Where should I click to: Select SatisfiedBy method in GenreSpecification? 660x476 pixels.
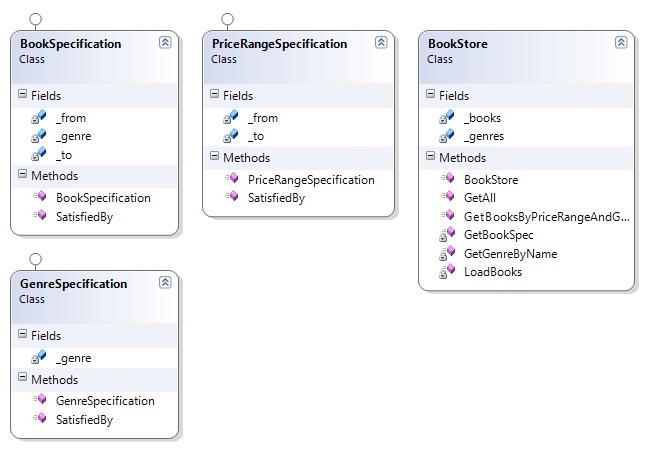[84, 420]
